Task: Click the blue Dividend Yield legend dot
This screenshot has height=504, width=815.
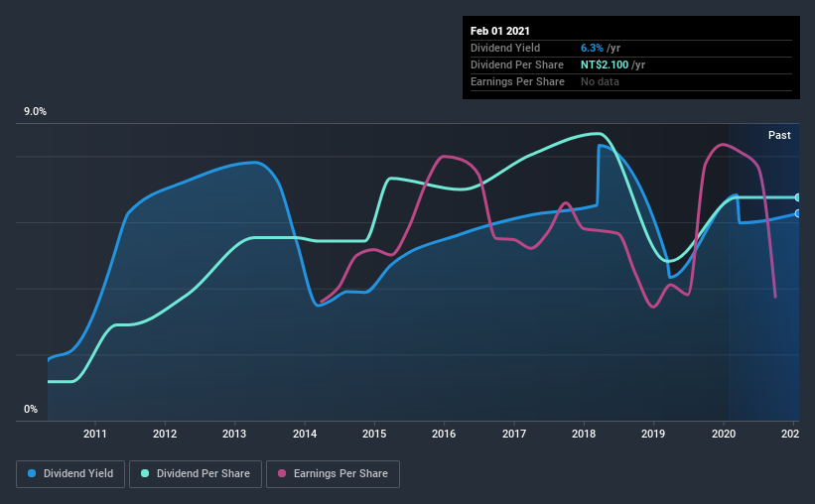Action: click(x=32, y=473)
